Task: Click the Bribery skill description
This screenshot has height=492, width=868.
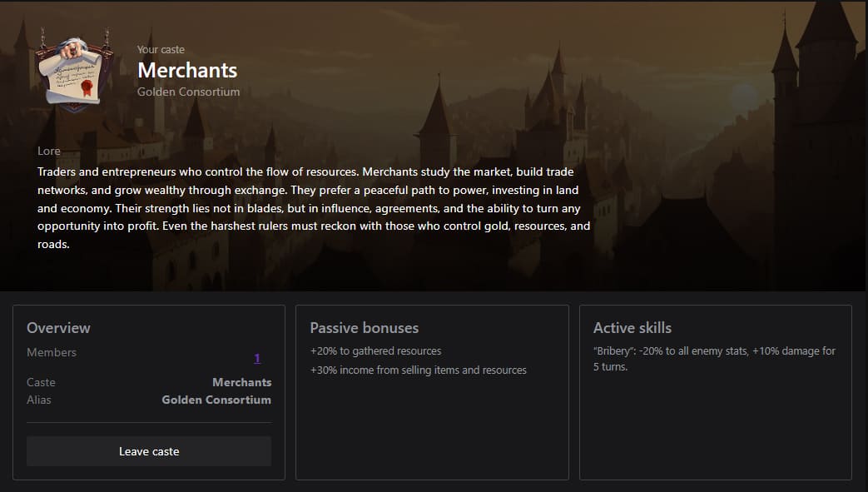Action: click(x=716, y=358)
